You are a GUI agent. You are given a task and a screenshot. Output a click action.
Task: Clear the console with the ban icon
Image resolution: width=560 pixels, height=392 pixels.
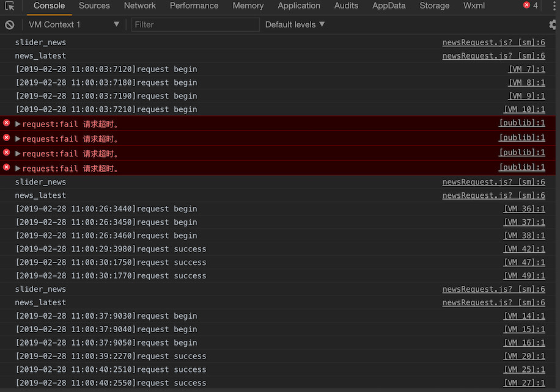(10, 25)
